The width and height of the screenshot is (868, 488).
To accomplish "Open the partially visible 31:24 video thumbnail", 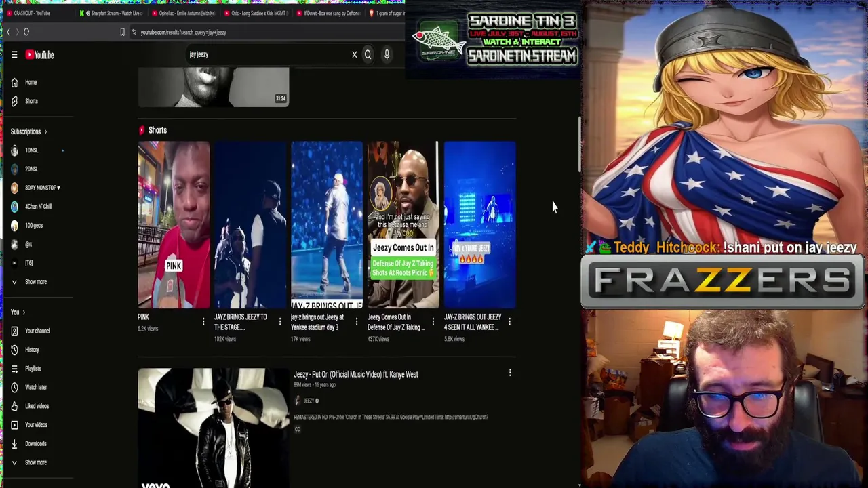I will coord(214,87).
